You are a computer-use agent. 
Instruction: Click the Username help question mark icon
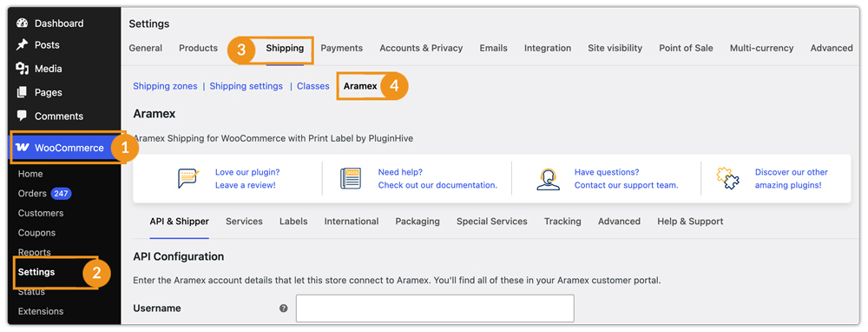(x=284, y=309)
